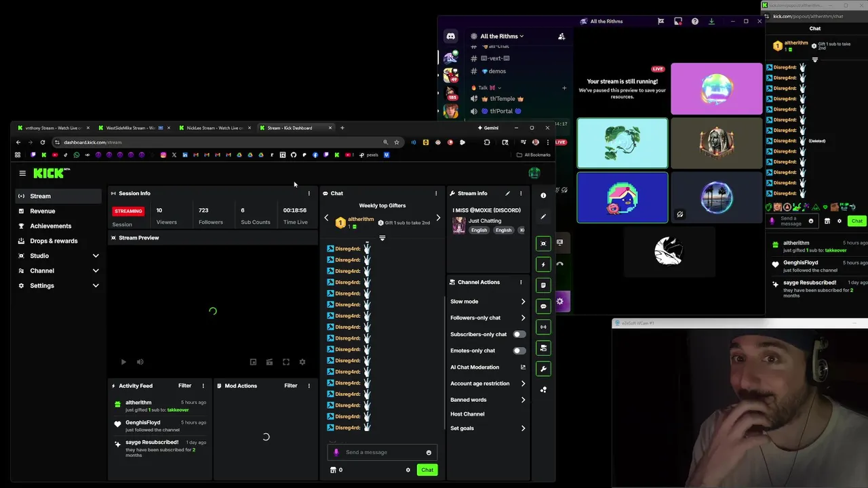
Task: Switch to vnthony Stream tab
Action: (x=53, y=127)
